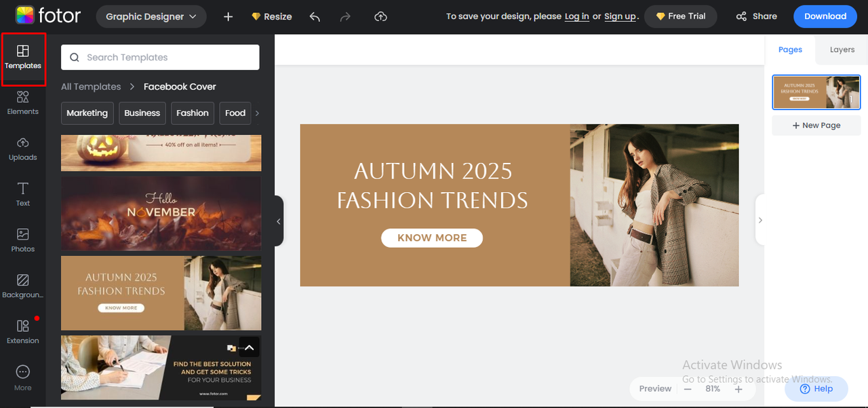The width and height of the screenshot is (868, 408).
Task: Open the Uploads sidebar panel
Action: [23, 149]
